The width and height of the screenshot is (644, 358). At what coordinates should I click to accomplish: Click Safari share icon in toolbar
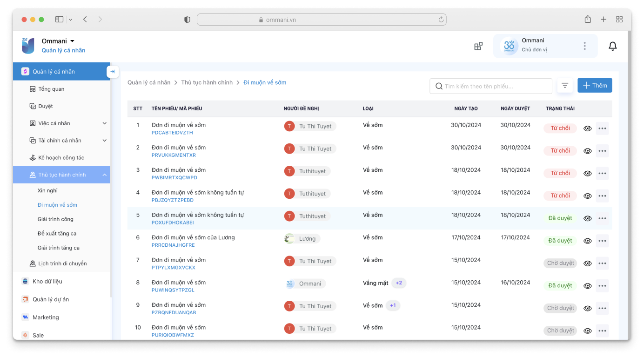pos(588,20)
